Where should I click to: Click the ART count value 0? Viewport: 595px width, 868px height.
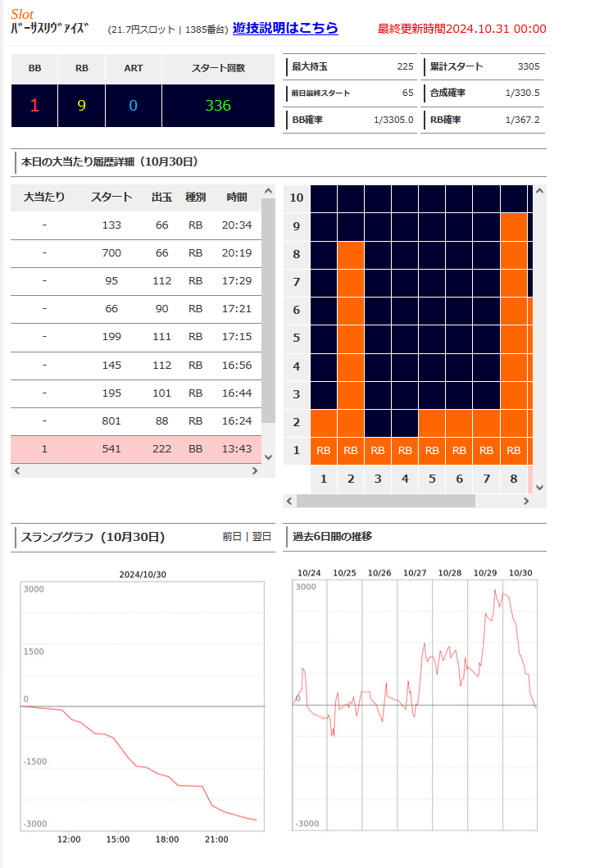[x=134, y=106]
